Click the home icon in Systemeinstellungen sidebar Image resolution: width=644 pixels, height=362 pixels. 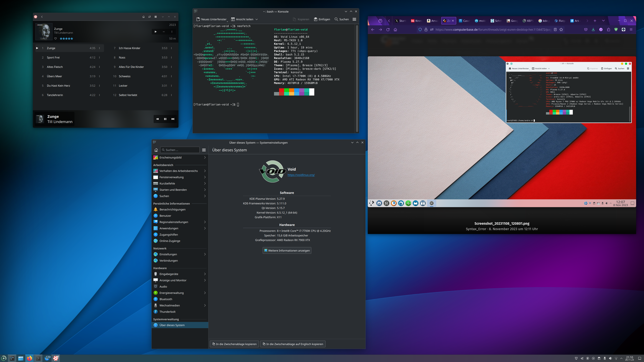point(156,150)
